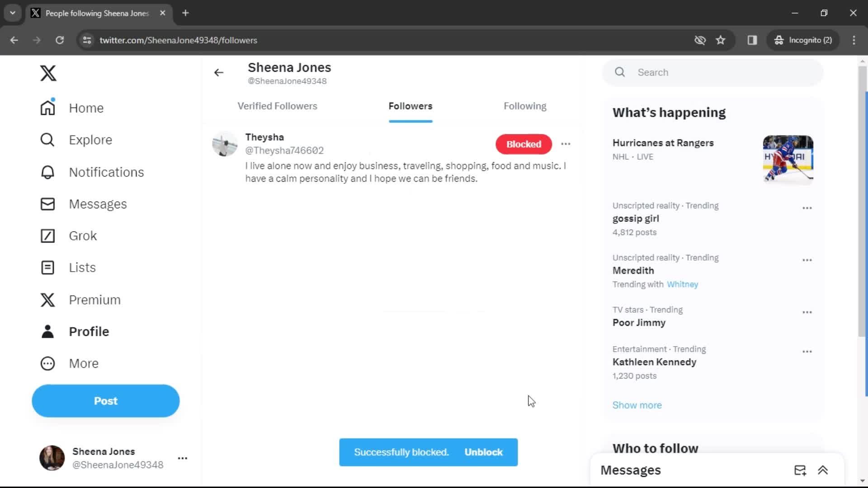Switch to Verified Followers tab
The width and height of the screenshot is (868, 488).
(277, 105)
